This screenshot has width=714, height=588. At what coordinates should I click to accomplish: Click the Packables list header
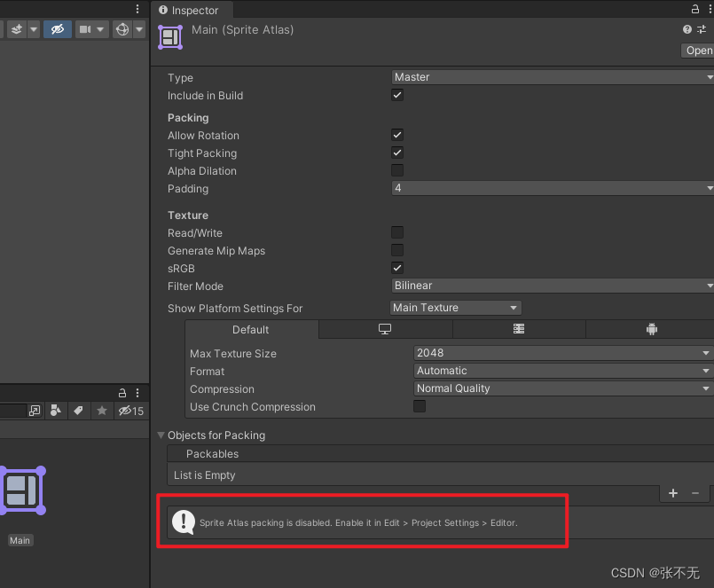click(x=440, y=454)
